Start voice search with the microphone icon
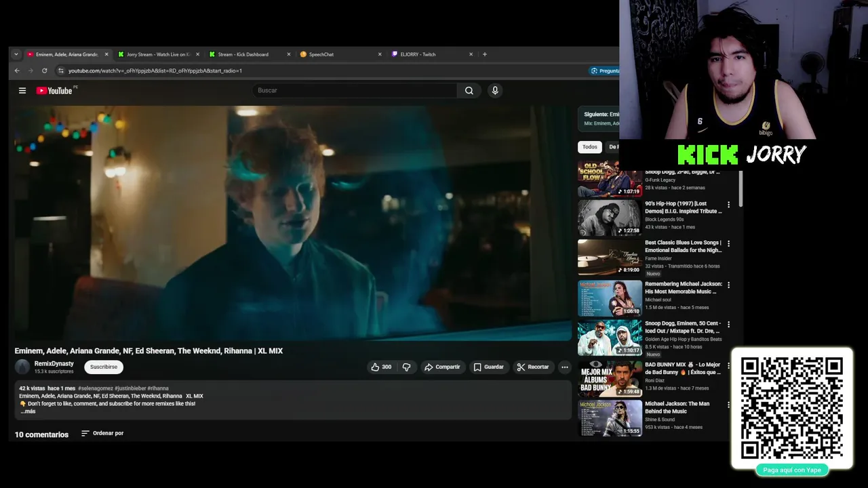This screenshot has width=868, height=488. 495,90
